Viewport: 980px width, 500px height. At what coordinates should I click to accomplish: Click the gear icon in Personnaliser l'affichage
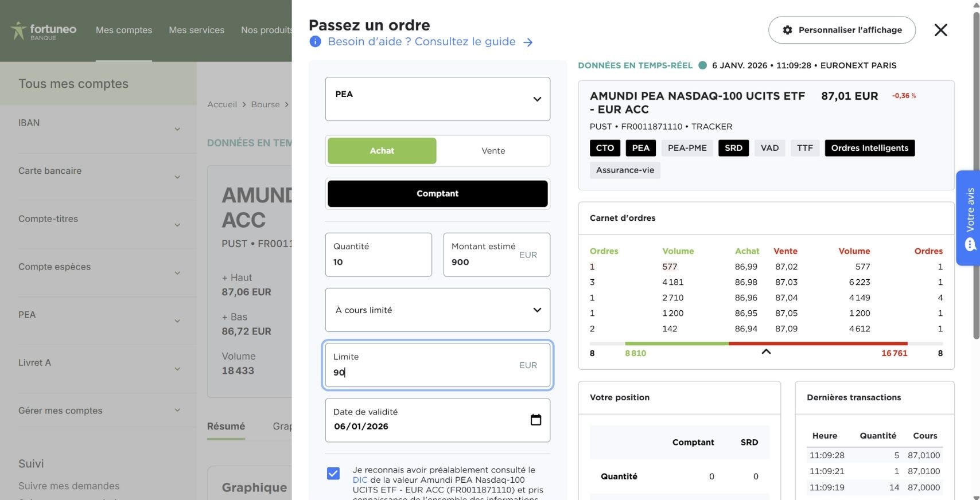[x=787, y=30]
